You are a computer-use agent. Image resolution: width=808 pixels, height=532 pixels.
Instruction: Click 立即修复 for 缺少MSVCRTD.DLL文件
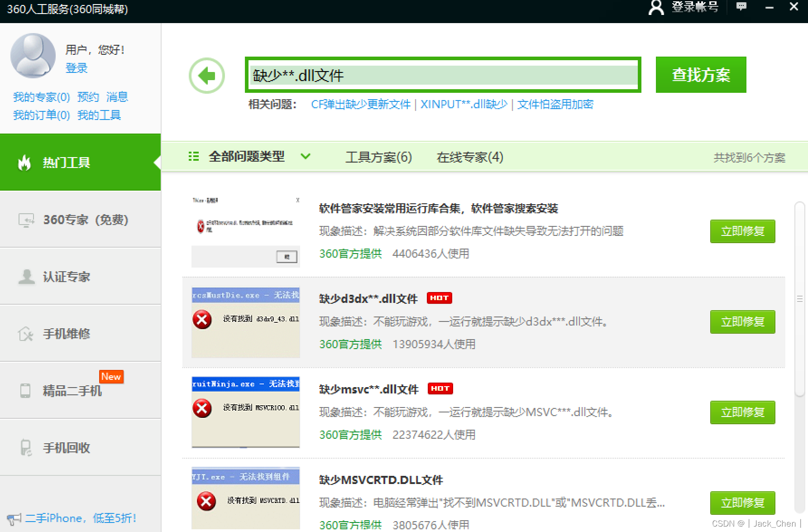pyautogui.click(x=742, y=503)
